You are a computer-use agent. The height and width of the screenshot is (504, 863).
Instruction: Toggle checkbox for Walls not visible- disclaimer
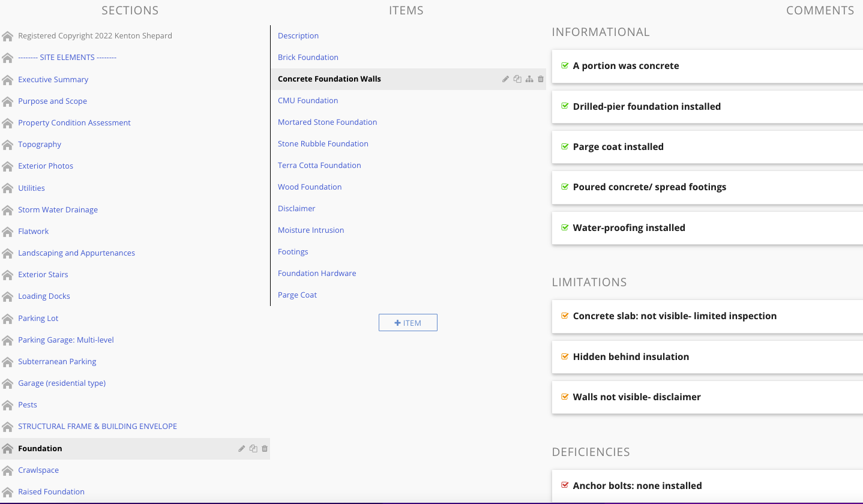tap(564, 397)
